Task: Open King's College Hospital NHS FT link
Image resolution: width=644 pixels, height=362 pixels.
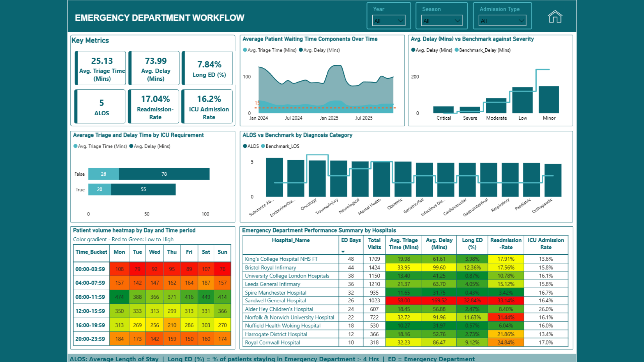Action: pyautogui.click(x=281, y=259)
